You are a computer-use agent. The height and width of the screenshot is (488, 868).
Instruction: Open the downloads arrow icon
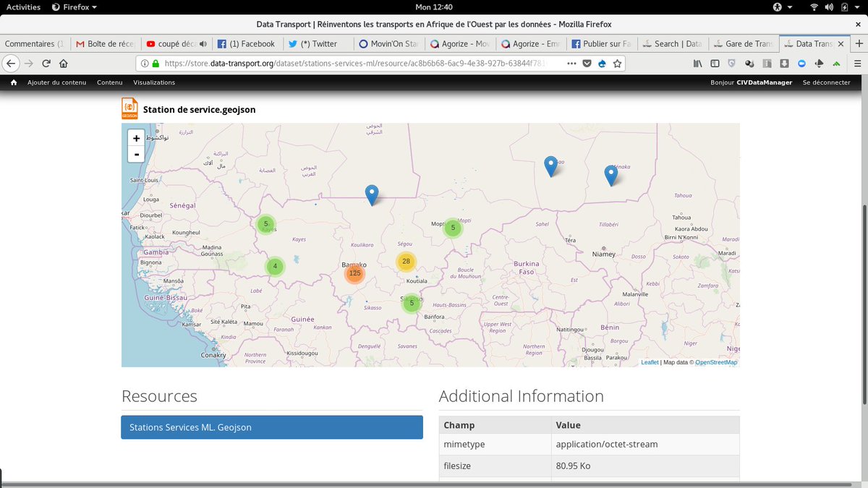point(784,63)
